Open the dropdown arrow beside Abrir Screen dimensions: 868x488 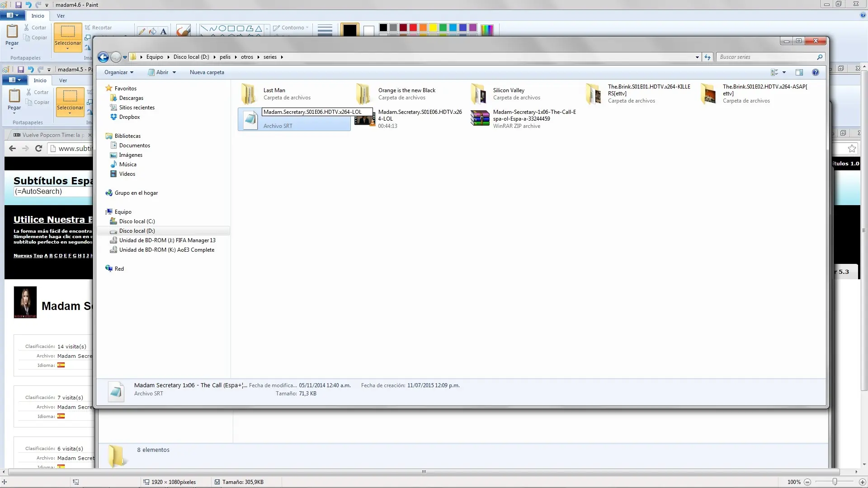click(174, 72)
